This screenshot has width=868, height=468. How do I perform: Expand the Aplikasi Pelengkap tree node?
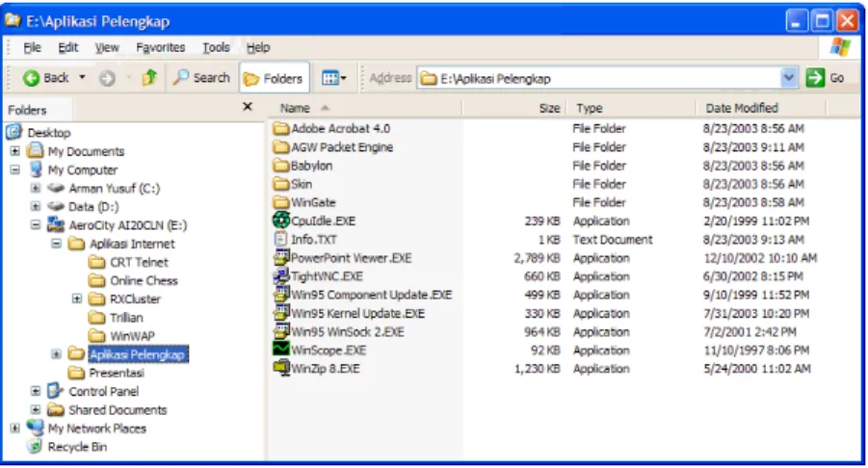pos(56,354)
